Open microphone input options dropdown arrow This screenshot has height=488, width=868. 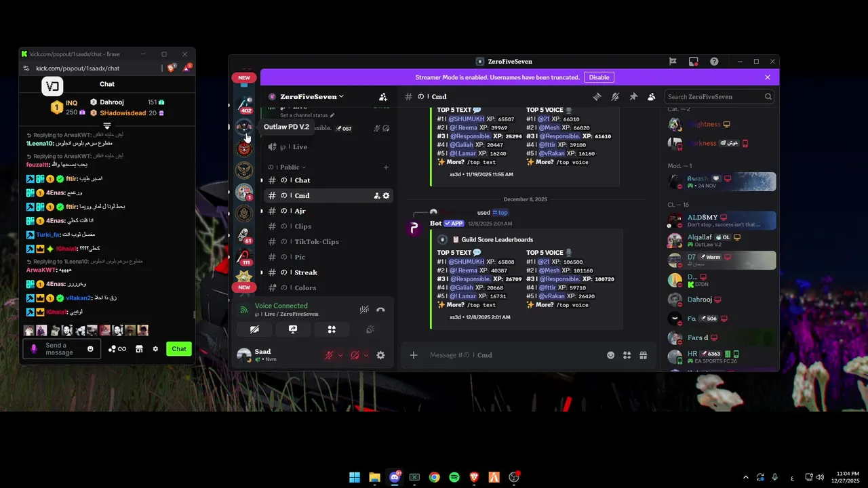click(340, 355)
